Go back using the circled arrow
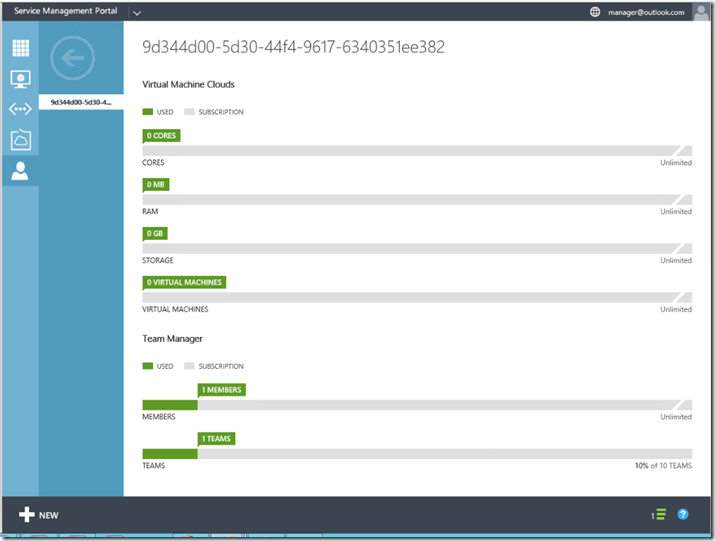Viewport: 715px width, 541px height. tap(72, 59)
